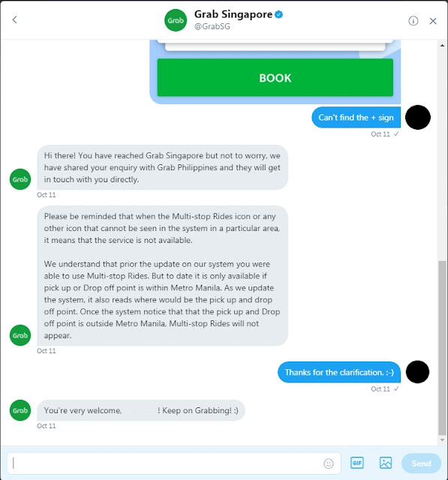
Task: Click the scrollbar down arrow
Action: pyautogui.click(x=442, y=440)
